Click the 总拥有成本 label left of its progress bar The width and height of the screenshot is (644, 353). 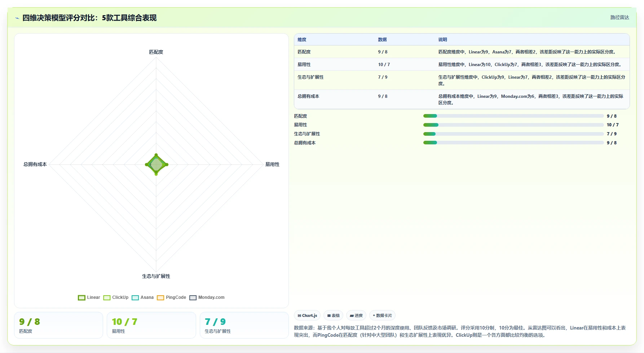305,143
